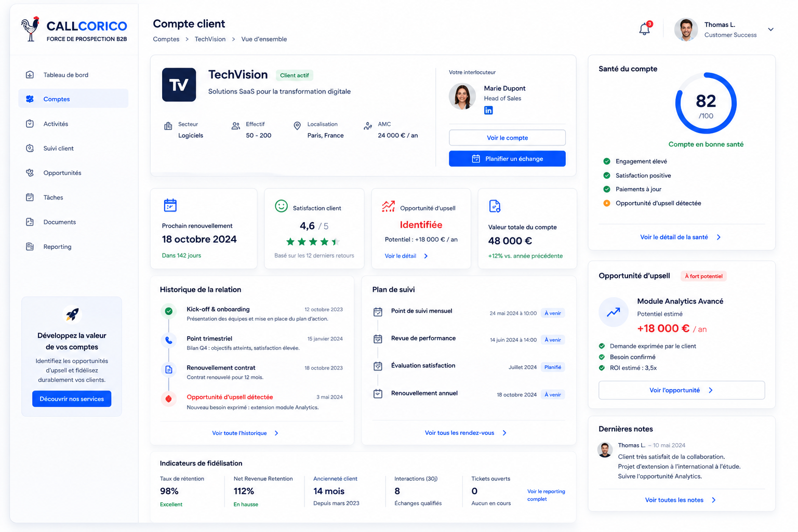Image resolution: width=798 pixels, height=532 pixels.
Task: Click the red upsell detected timeline icon
Action: pyautogui.click(x=168, y=399)
